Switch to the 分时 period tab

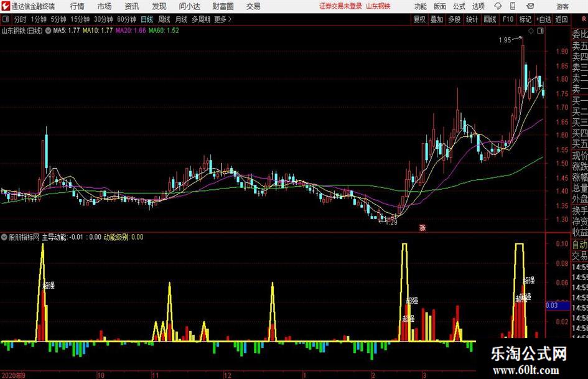pos(20,19)
